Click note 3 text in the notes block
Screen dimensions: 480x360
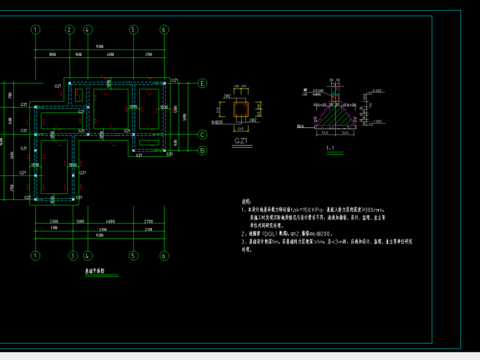click(327, 245)
